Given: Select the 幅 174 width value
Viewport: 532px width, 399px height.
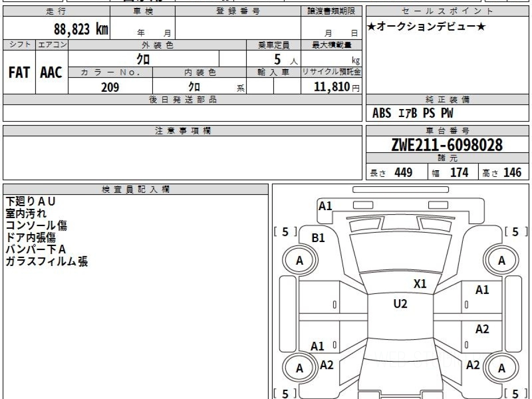Looking at the screenshot, I should pos(450,172).
